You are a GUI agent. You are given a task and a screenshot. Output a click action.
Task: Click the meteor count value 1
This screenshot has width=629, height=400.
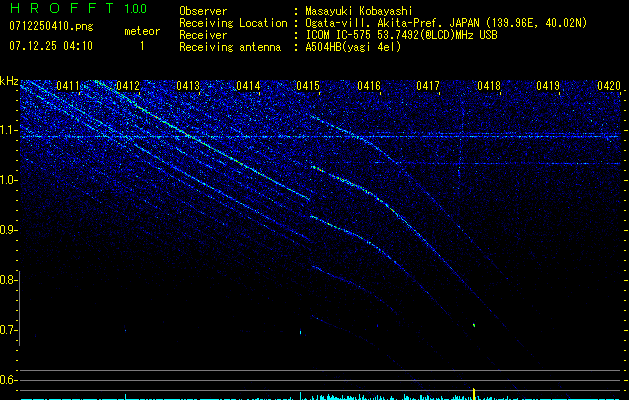[x=142, y=46]
